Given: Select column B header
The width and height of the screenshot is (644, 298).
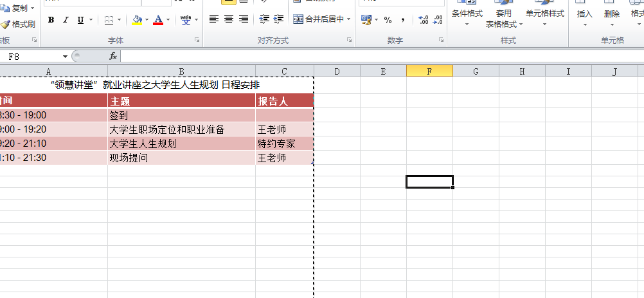Looking at the screenshot, I should (181, 71).
